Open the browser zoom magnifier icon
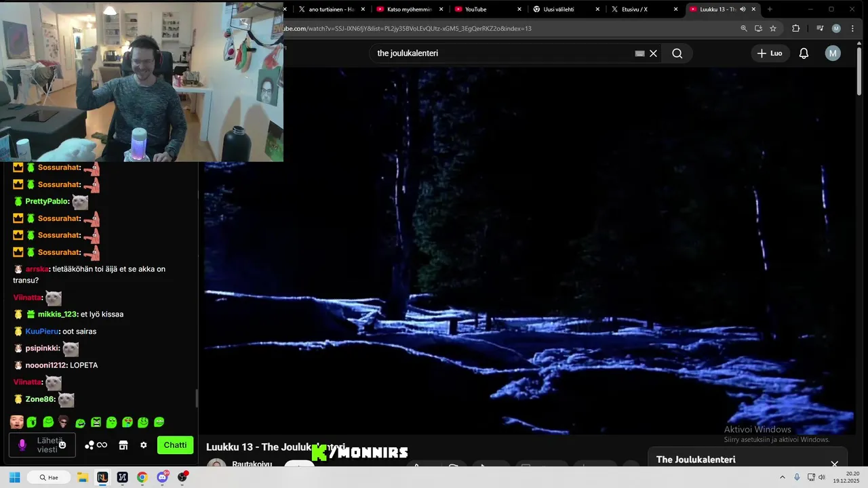 (744, 28)
